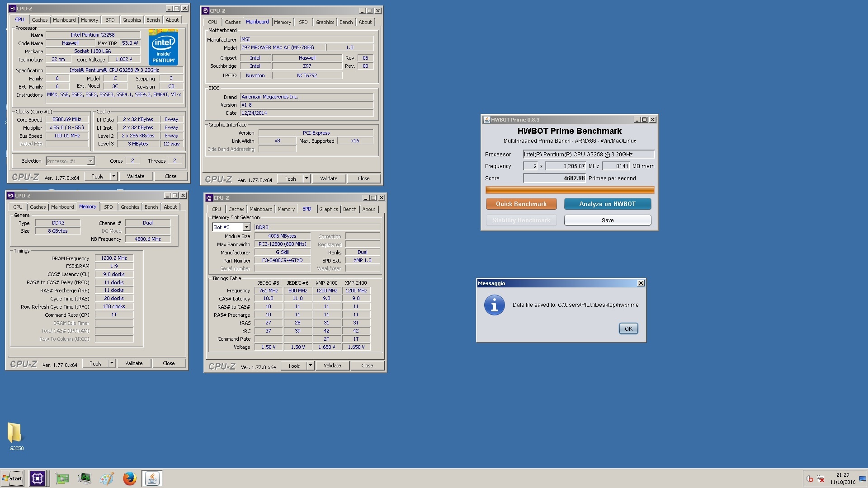The image size is (868, 488).
Task: Click Close button in Mainboard window
Action: tap(363, 178)
